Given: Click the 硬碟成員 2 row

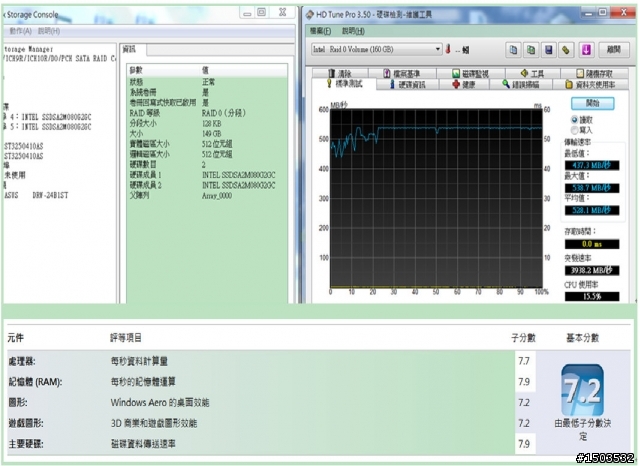Looking at the screenshot, I should coord(207,185).
